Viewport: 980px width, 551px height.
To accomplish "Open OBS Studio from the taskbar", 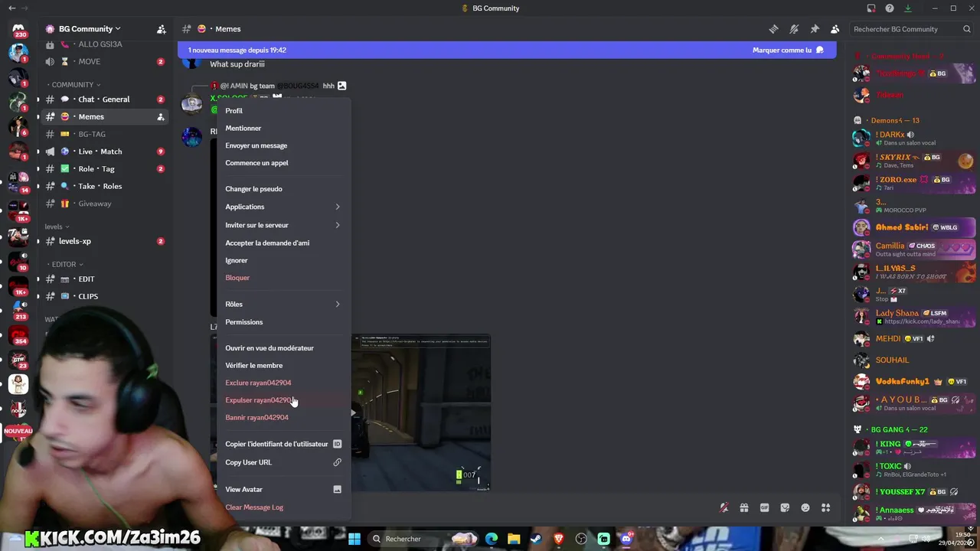I will (x=581, y=539).
